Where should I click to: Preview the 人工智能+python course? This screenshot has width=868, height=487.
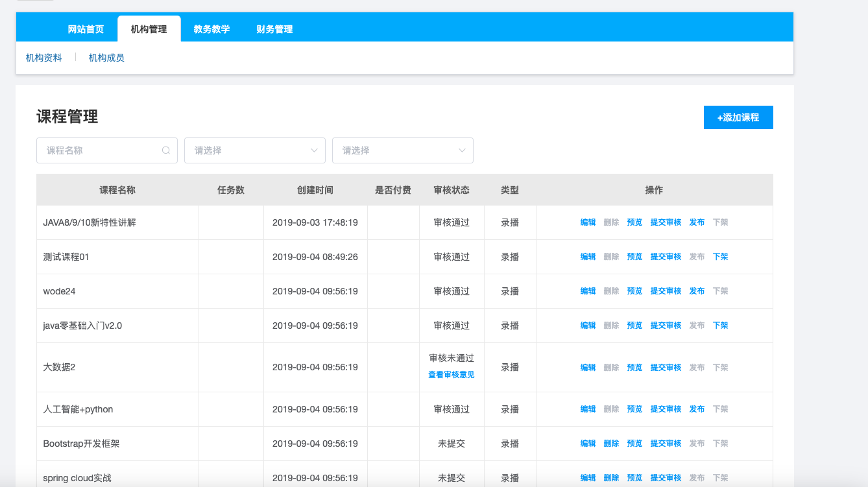click(x=634, y=409)
